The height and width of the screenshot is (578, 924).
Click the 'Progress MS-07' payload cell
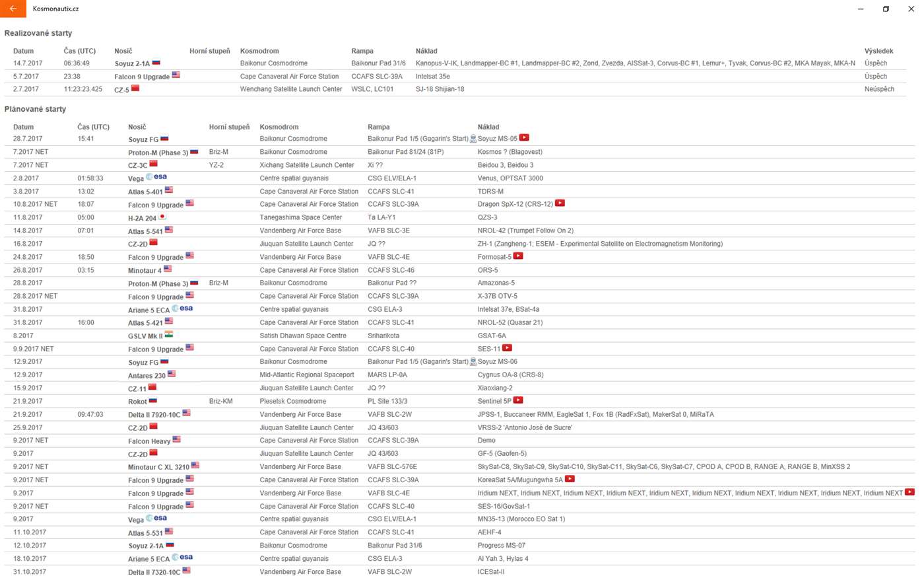tap(502, 545)
